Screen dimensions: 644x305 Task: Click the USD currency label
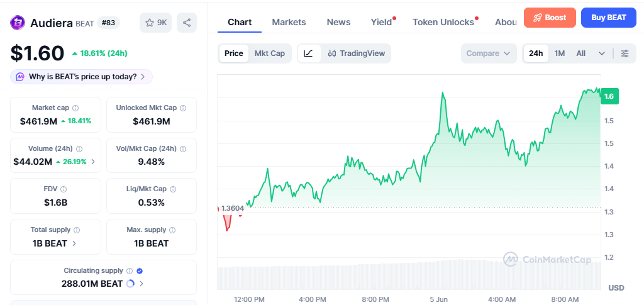(616, 288)
